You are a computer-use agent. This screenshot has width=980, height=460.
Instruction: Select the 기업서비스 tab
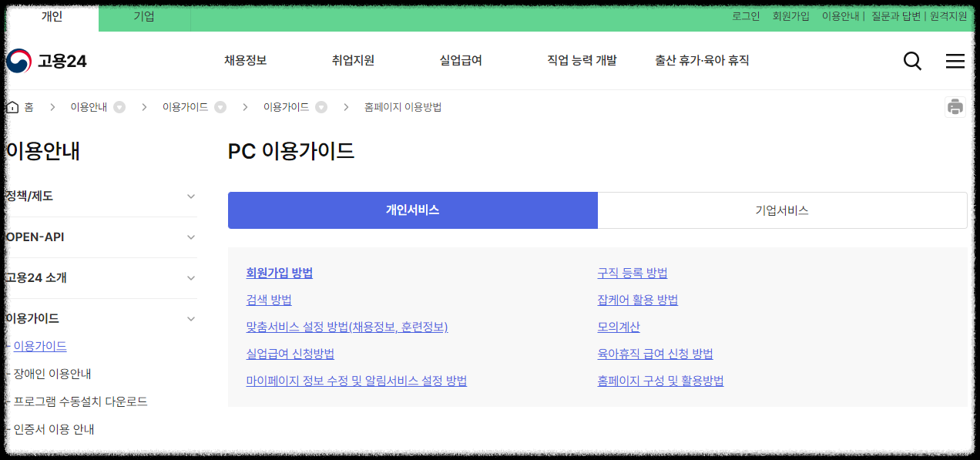782,210
